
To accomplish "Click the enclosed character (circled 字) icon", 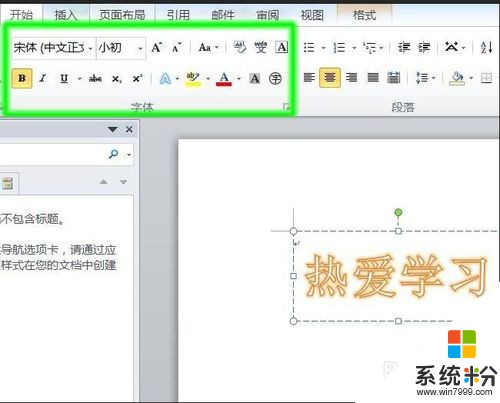I will coord(275,79).
